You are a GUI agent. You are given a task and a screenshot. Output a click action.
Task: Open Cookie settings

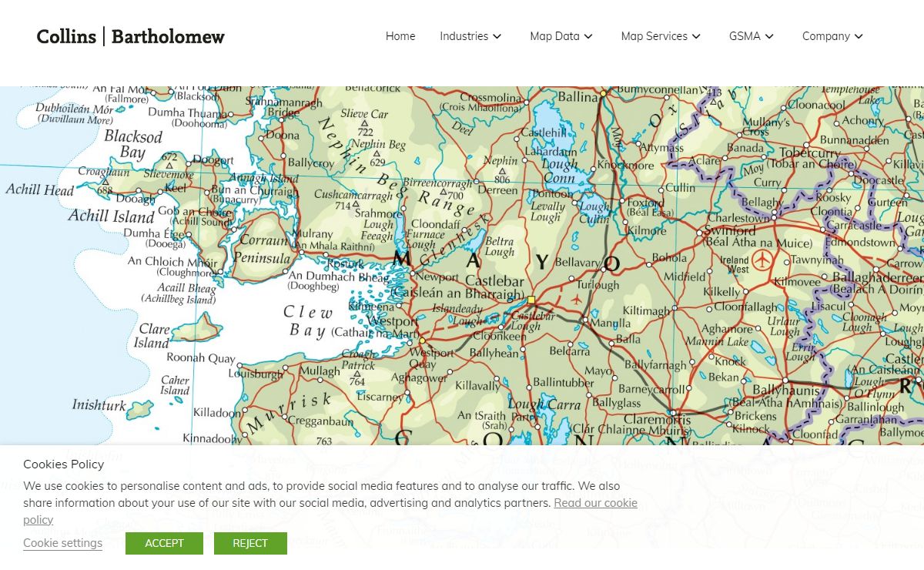pos(62,543)
